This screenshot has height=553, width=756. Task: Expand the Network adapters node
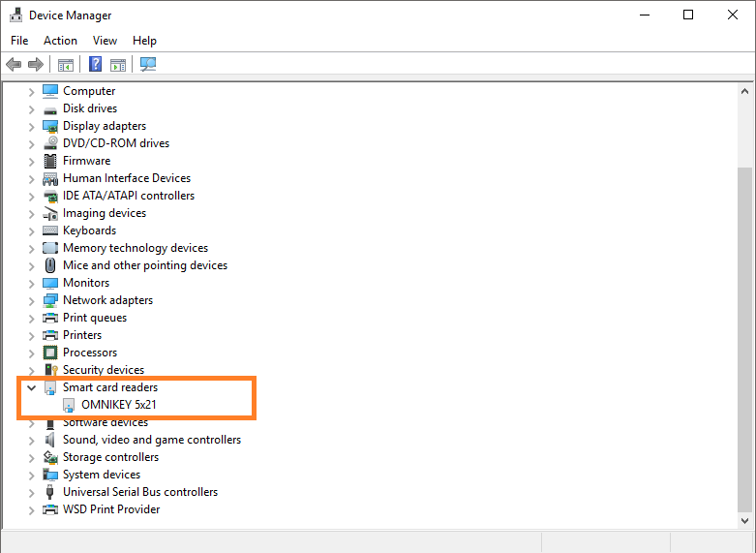31,300
